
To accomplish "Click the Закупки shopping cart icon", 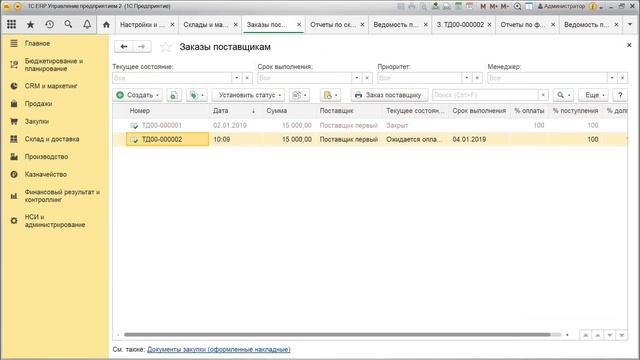I will (14, 121).
